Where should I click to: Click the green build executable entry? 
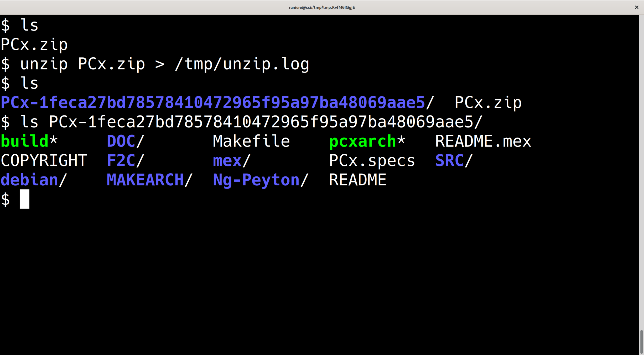click(x=25, y=141)
